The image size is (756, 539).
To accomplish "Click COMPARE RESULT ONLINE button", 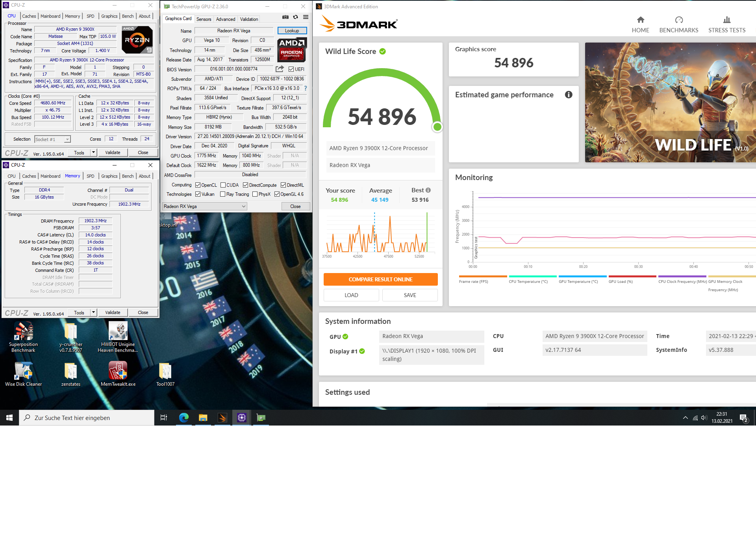I will (380, 279).
